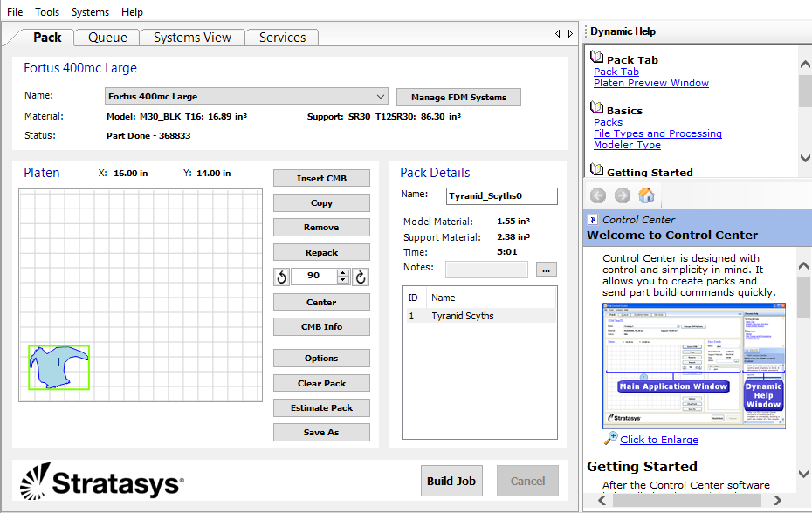812x513 pixels.
Task: Open the Help menu
Action: tap(132, 12)
